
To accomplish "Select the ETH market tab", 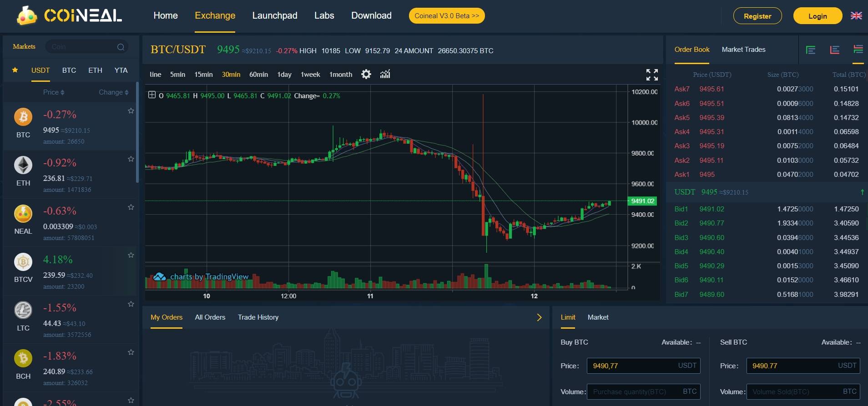I will 95,70.
